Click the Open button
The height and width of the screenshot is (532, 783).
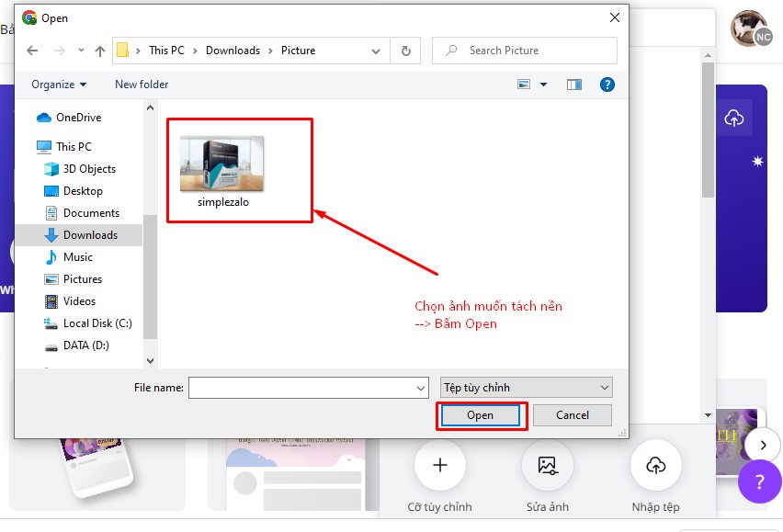[481, 415]
